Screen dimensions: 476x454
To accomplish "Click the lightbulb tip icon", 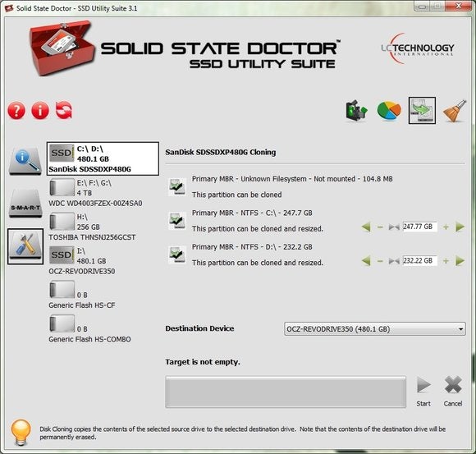I will 21,433.
